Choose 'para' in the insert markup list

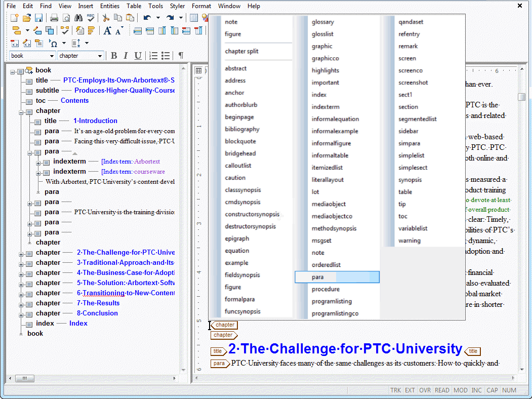coord(337,277)
